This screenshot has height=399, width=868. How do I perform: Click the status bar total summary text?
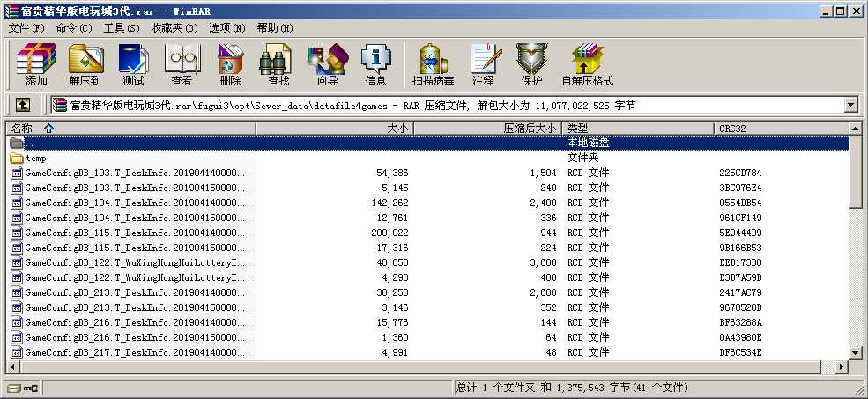tap(573, 388)
